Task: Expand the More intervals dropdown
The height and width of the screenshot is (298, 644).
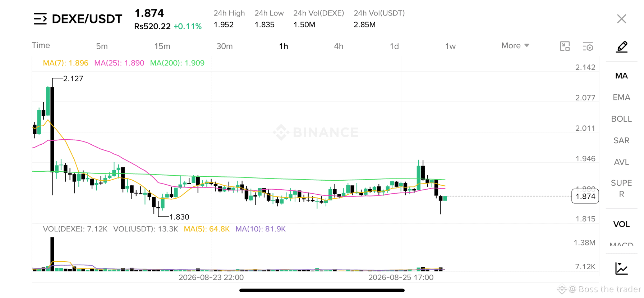Action: click(x=515, y=46)
